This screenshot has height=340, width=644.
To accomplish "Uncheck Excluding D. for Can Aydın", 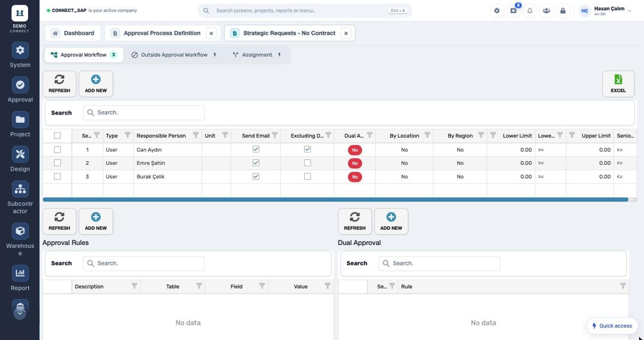I will [x=308, y=149].
